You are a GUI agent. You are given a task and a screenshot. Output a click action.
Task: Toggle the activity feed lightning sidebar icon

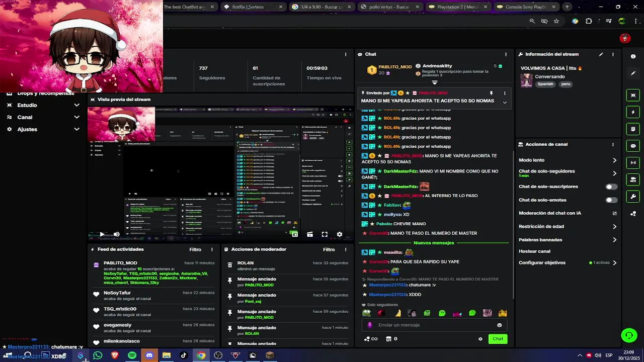[633, 112]
